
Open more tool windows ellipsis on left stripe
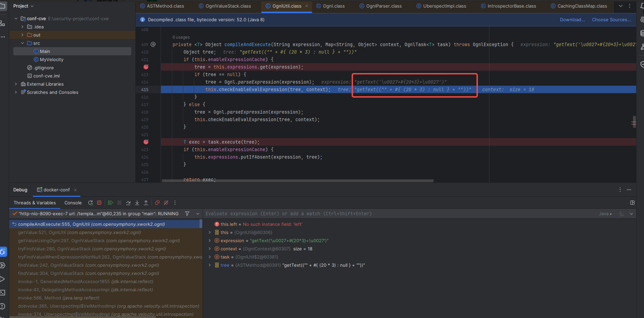pos(3,37)
